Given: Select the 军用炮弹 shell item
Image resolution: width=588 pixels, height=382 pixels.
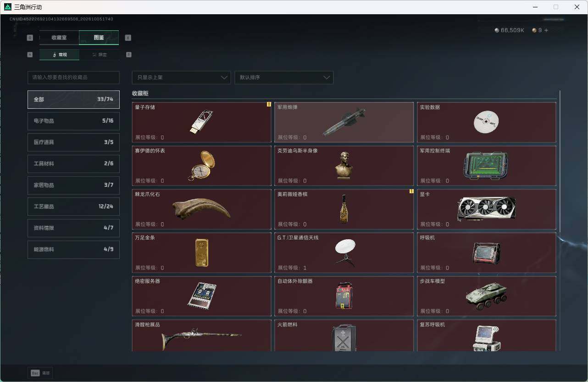Looking at the screenshot, I should [x=344, y=122].
